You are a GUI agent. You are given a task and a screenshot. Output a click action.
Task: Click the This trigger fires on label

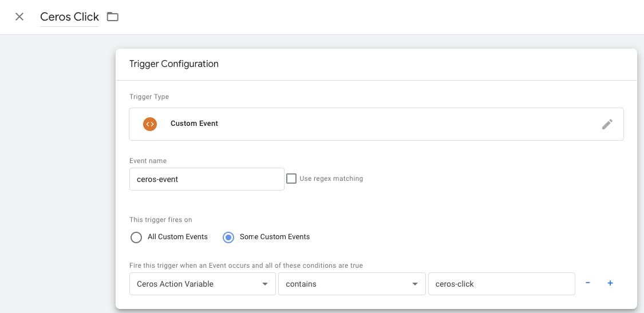tap(160, 220)
